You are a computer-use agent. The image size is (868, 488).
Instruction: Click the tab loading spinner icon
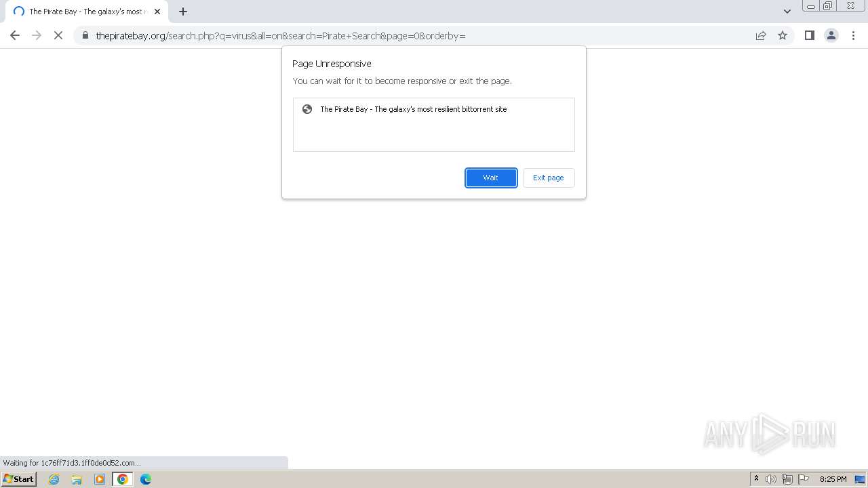click(x=19, y=12)
